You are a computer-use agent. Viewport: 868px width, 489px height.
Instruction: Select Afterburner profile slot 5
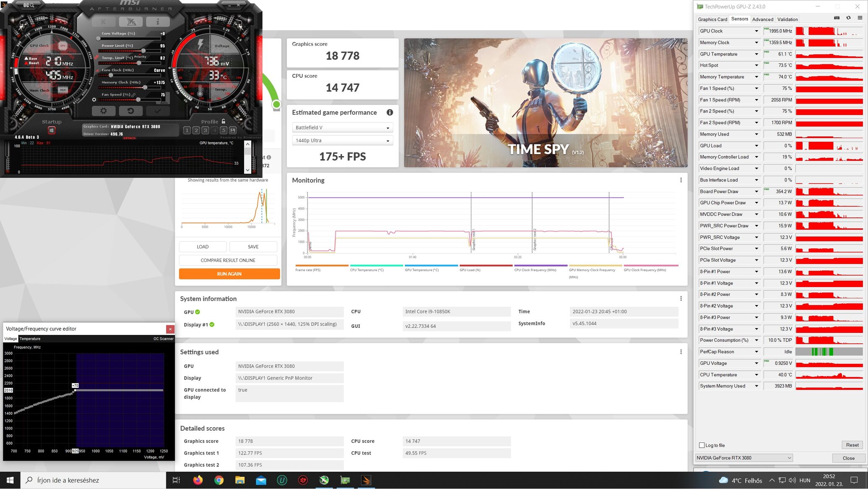click(x=223, y=131)
